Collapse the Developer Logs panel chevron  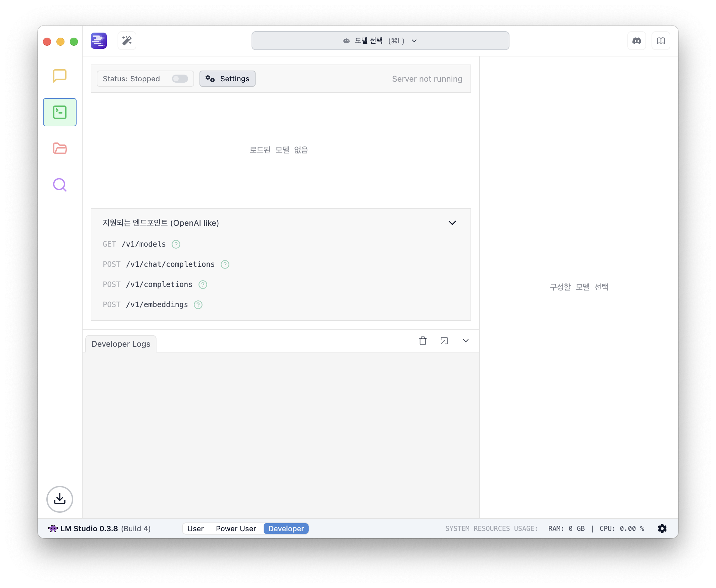click(465, 341)
